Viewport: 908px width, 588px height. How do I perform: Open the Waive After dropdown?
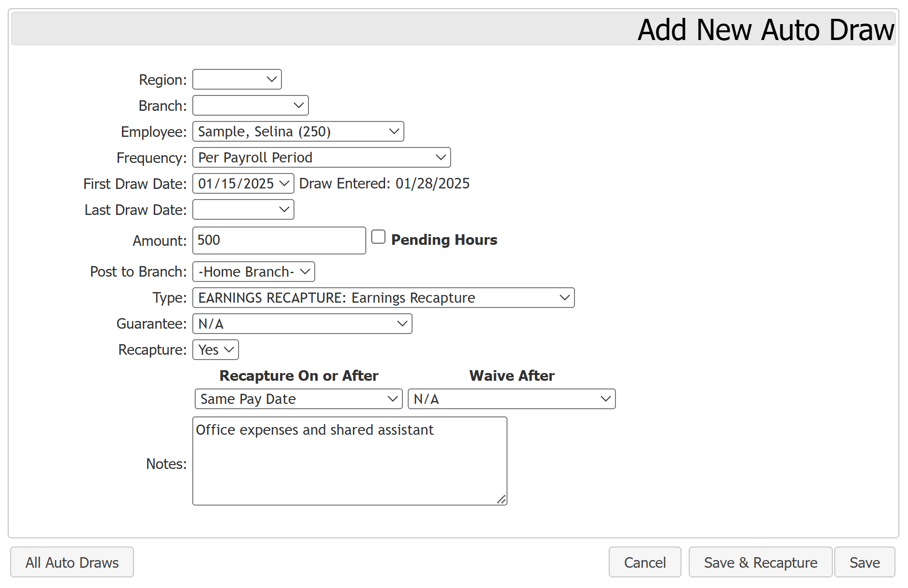[512, 399]
